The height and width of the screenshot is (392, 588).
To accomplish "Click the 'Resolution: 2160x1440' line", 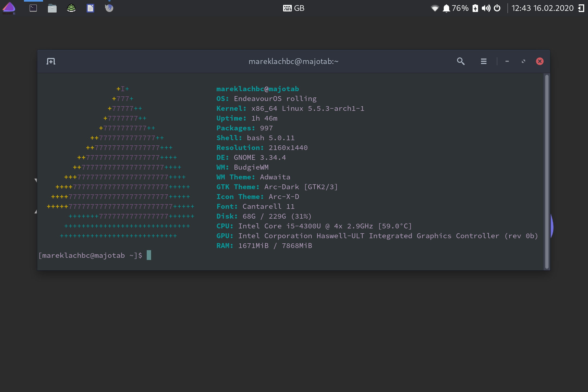I will coord(262,148).
